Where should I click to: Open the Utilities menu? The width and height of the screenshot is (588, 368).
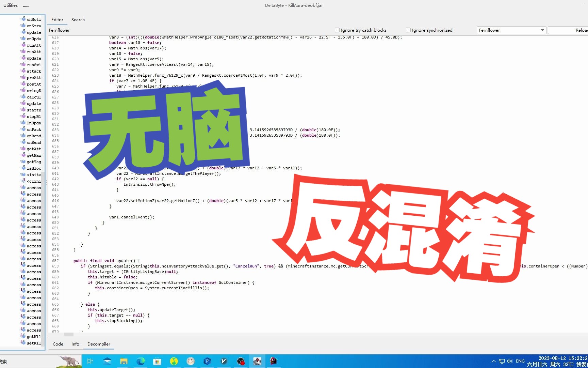(10, 5)
